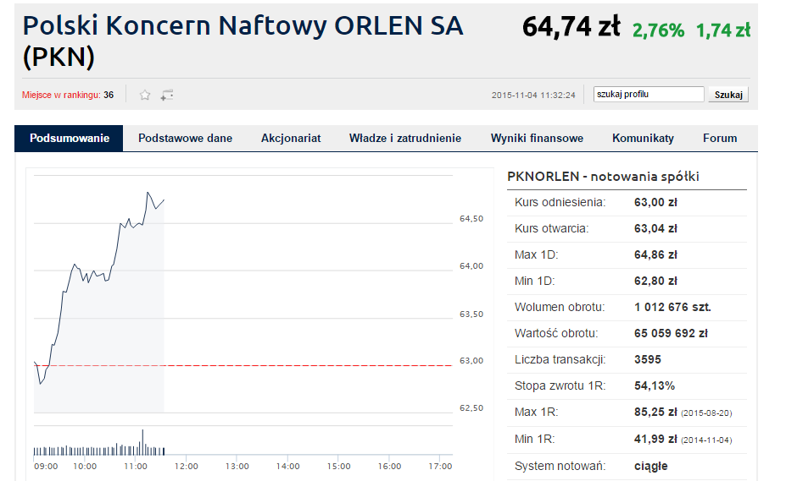Click the 'szukaj profilu' search field
786x481 pixels.
pyautogui.click(x=648, y=94)
